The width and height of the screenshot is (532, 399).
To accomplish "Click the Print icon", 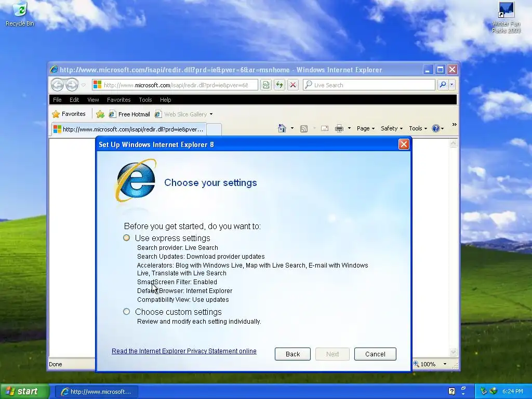I will [339, 128].
